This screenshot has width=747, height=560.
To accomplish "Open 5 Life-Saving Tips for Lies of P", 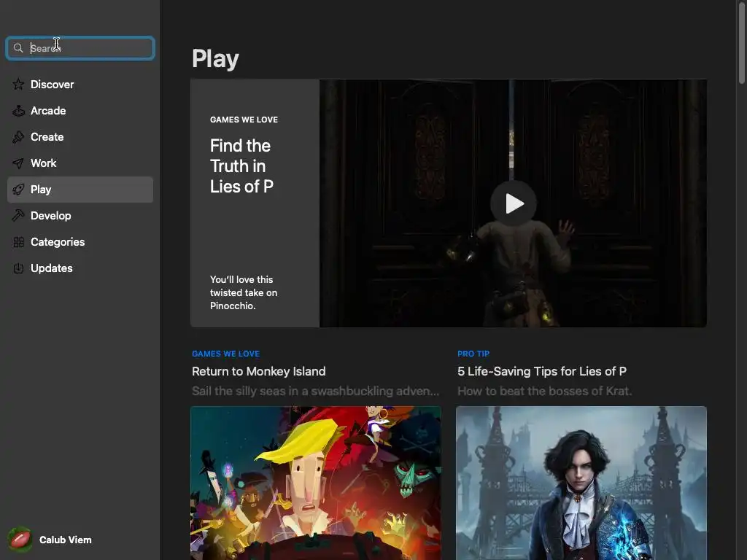I will pyautogui.click(x=542, y=371).
